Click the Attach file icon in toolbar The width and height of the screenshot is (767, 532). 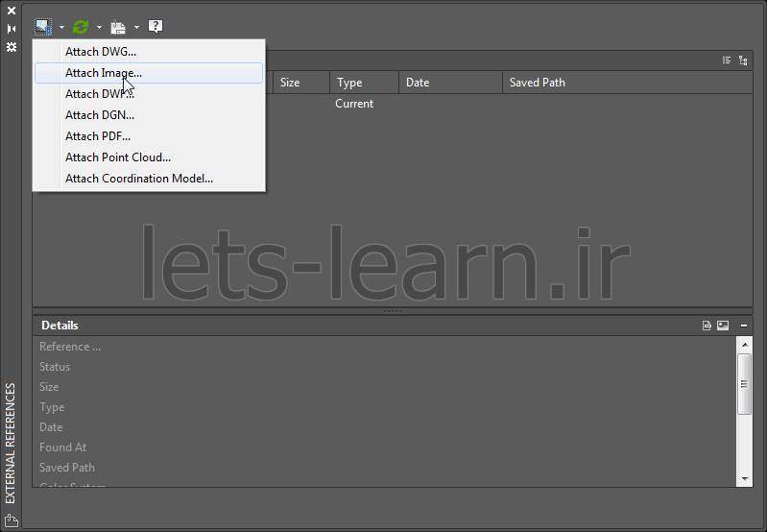click(43, 27)
